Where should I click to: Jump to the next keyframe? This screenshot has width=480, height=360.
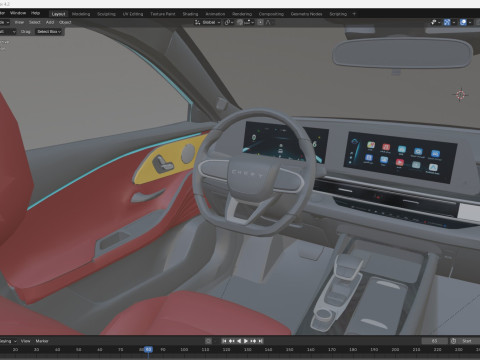[253, 341]
